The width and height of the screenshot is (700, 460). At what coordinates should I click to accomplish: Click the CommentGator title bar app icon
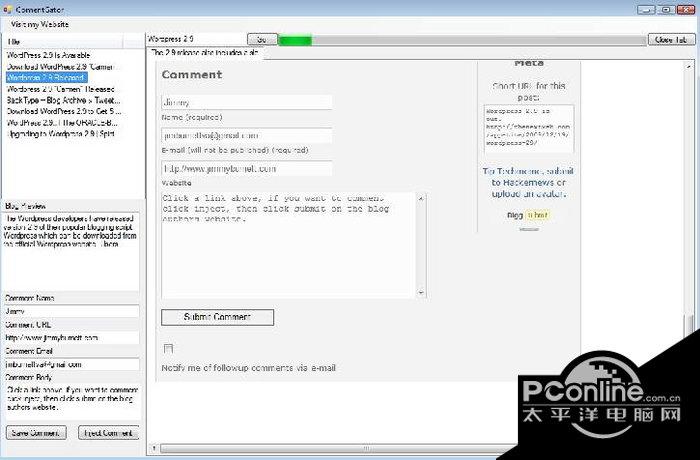(x=7, y=9)
